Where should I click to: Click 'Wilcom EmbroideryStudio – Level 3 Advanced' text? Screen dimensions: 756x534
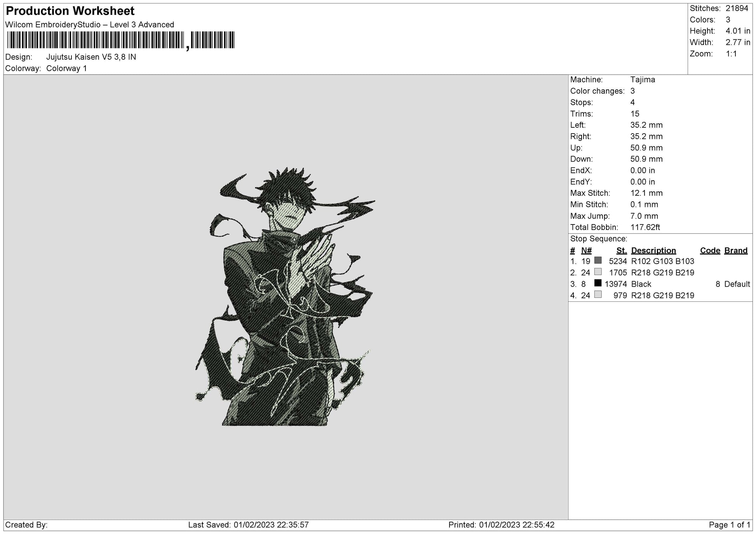90,25
